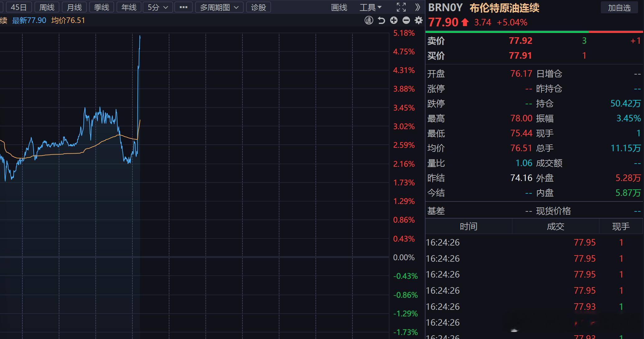Click the 布伦特原油连续 contract name
Viewport: 644px width, 339px height.
504,8
